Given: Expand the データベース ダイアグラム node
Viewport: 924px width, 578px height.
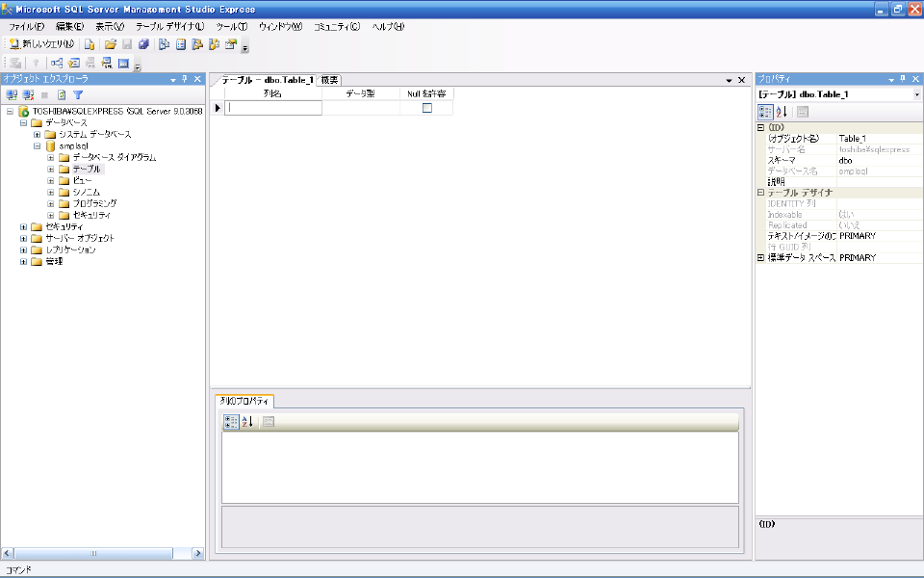Looking at the screenshot, I should 51,157.
